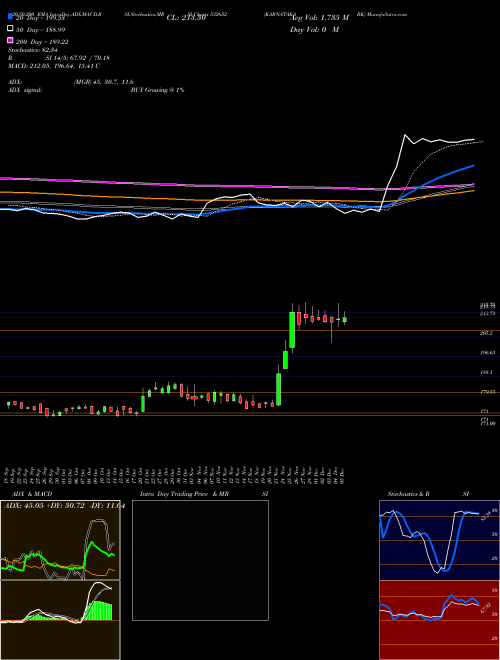Click the 'MACD: 212.05, 196.64, 15.41 C' line

(x=54, y=66)
